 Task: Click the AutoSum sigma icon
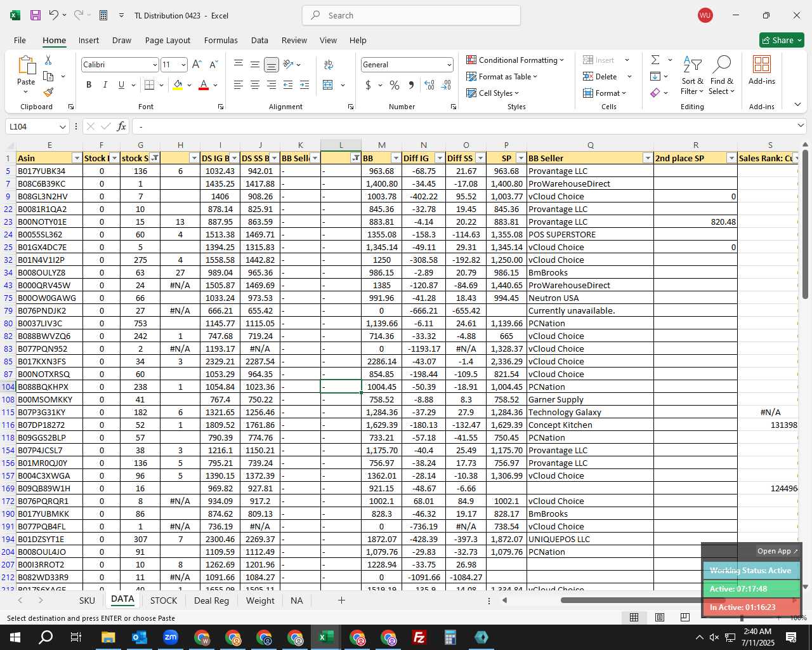click(655, 60)
